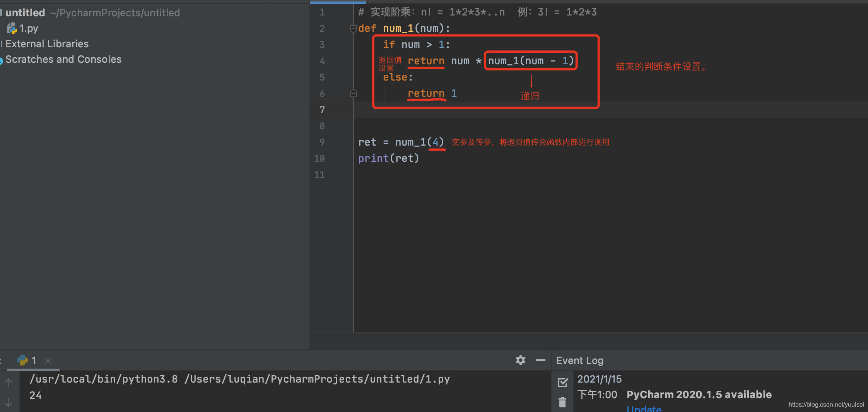Click the Python file icon beside 1.py
This screenshot has height=412, width=868.
[12, 28]
